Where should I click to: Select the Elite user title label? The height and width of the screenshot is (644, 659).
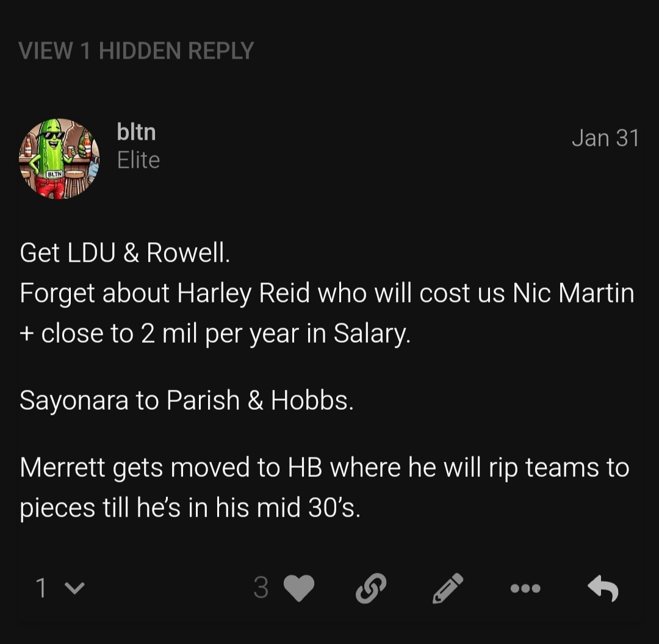point(139,160)
